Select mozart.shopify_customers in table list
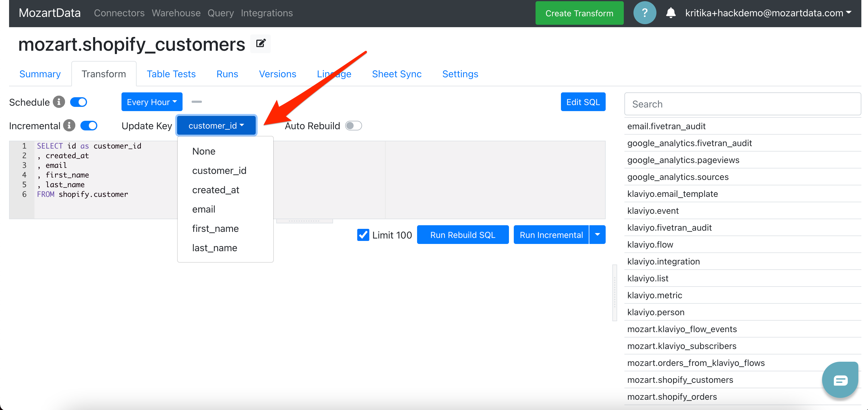Screen dimensions: 868x410 [x=742, y=380]
